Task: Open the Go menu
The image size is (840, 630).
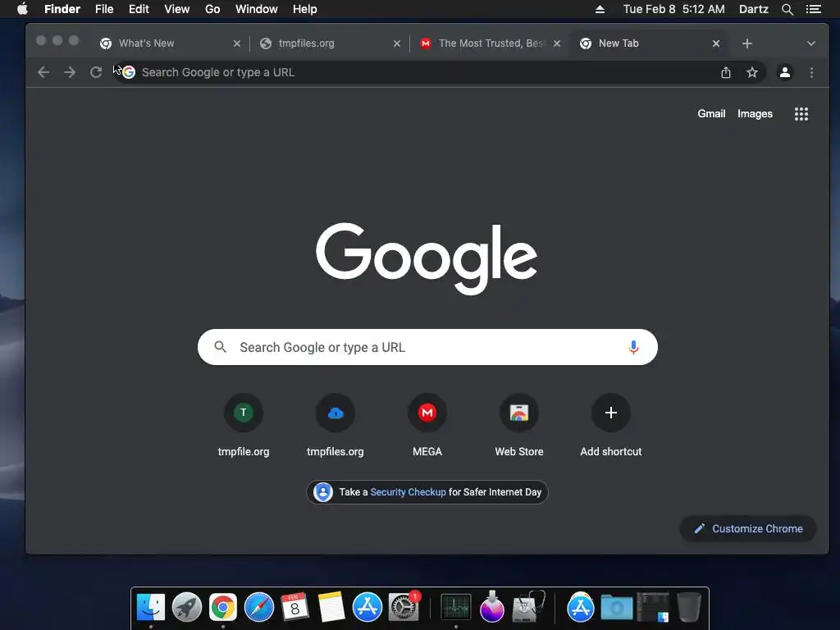Action: click(x=212, y=9)
